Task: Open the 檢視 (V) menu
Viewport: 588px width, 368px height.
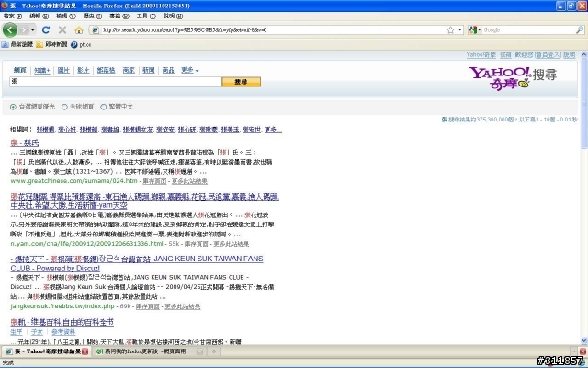Action: (x=66, y=17)
